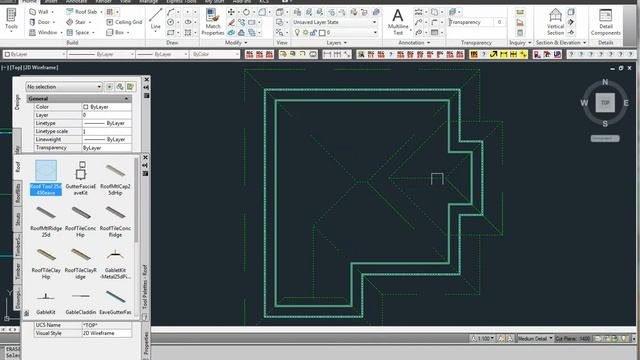Switch to the Roof palette tab
Viewport: 640px width, 360px height.
(18, 166)
